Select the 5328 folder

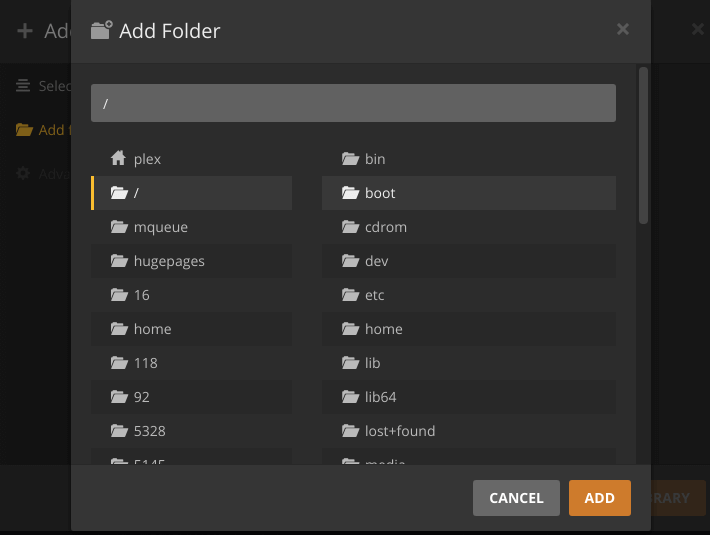tap(149, 431)
